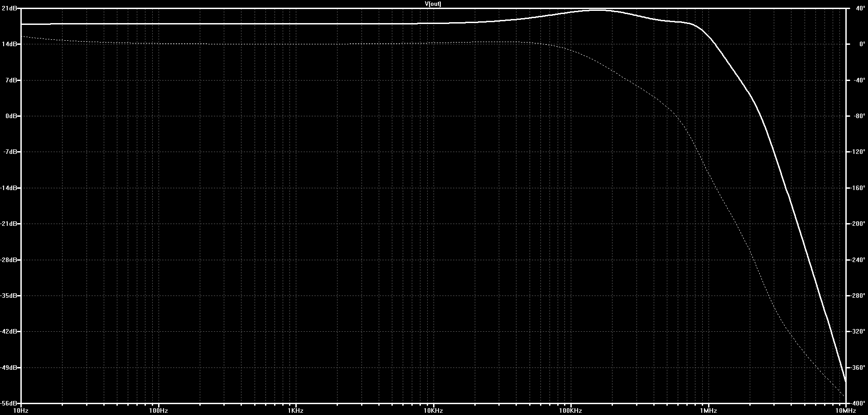Select the 1MHz frequency tick label
The height and width of the screenshot is (415, 868).
click(x=708, y=410)
